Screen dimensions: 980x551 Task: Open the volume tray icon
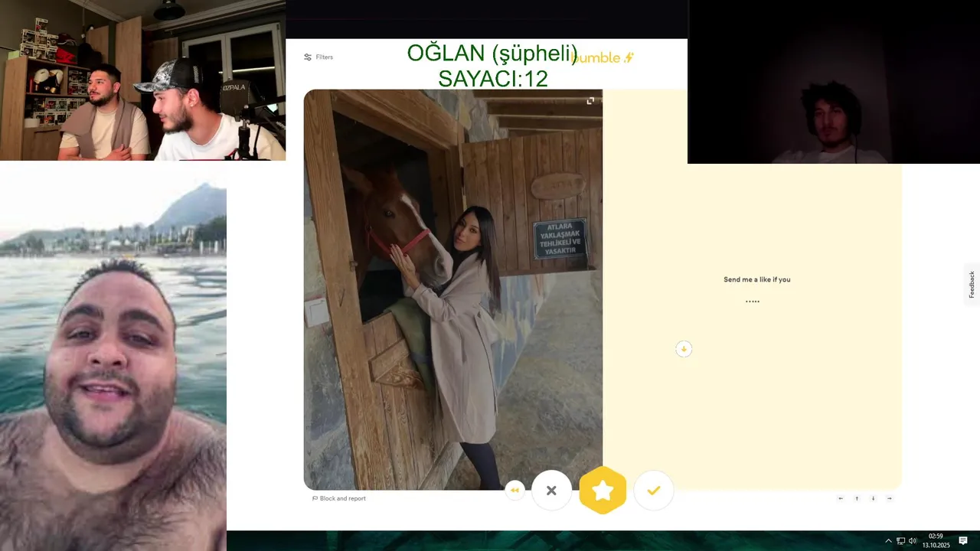coord(913,541)
